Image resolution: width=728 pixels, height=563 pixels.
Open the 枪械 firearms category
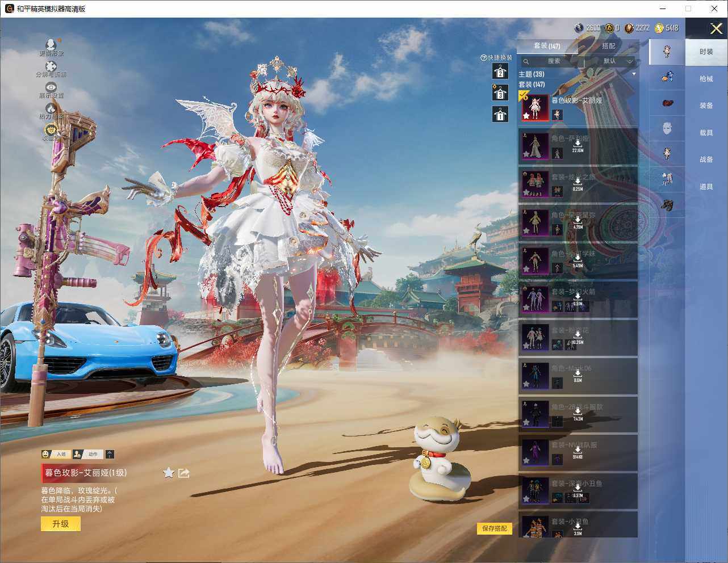[706, 79]
